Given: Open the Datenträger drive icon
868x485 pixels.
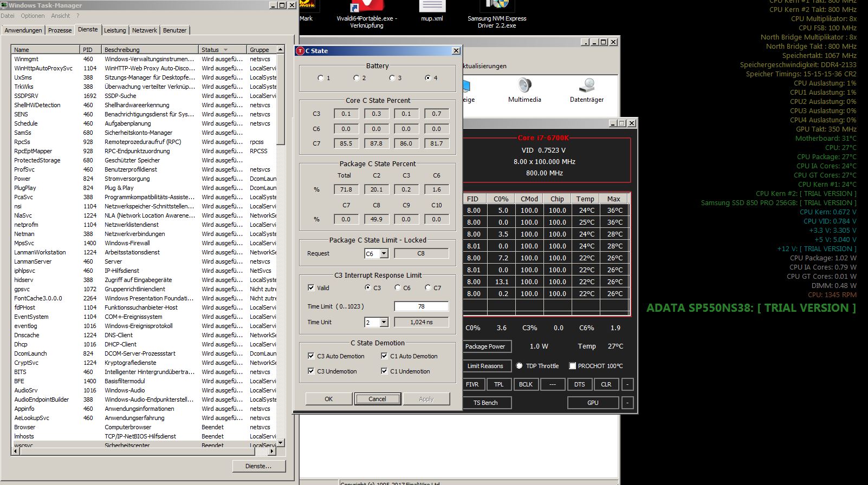Looking at the screenshot, I should (587, 86).
